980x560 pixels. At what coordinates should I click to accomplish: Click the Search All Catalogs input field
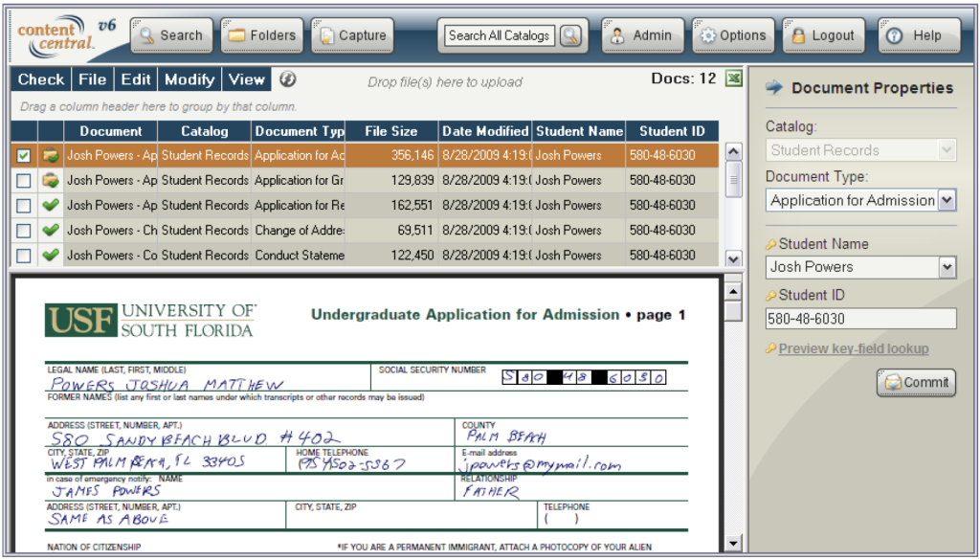pos(499,35)
